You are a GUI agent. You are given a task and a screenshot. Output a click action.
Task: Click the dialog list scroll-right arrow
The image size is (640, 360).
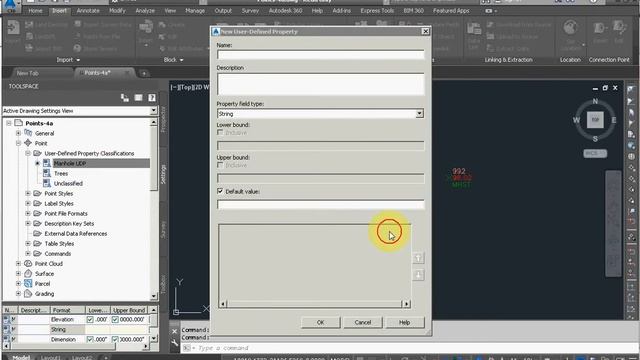click(407, 304)
